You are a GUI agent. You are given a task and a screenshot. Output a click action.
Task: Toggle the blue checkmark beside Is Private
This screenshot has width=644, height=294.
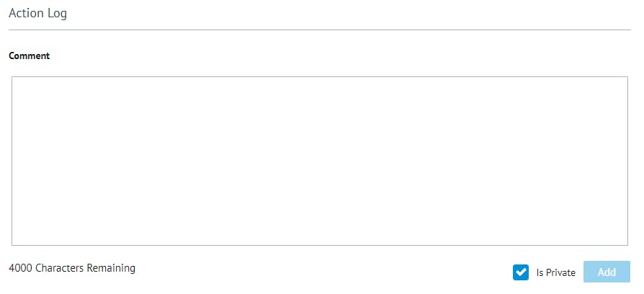pyautogui.click(x=521, y=272)
